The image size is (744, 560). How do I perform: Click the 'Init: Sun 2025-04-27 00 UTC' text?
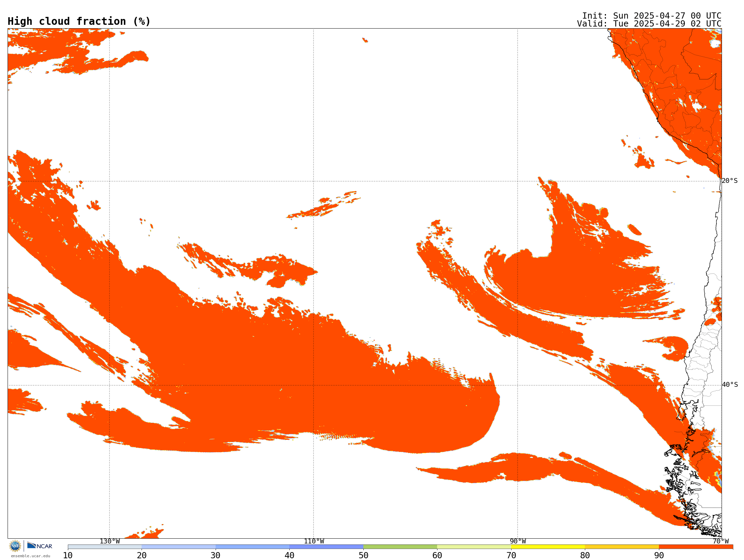(652, 16)
